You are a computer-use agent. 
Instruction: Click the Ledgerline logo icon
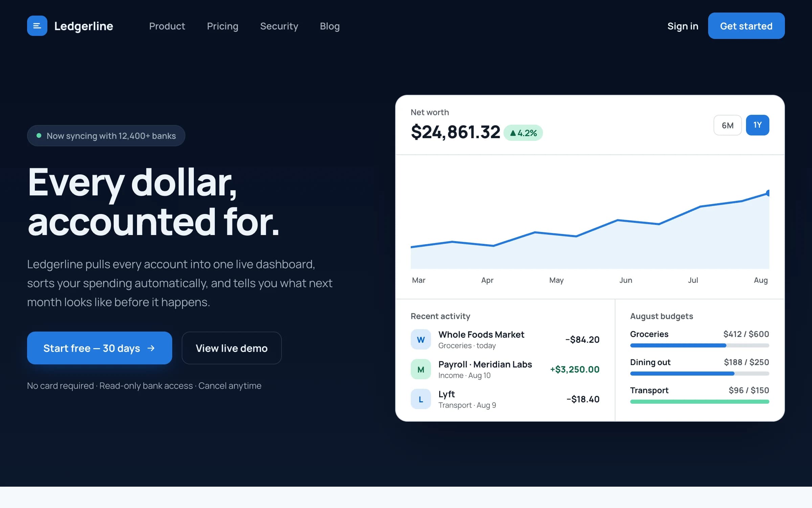[x=37, y=26]
